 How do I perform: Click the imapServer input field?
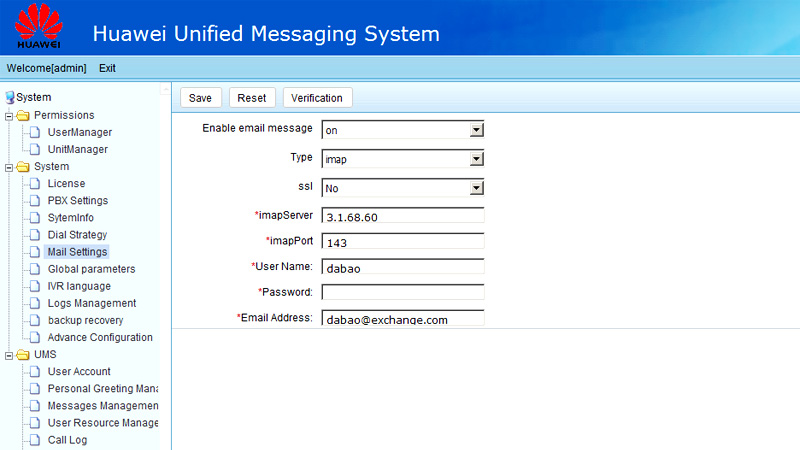point(403,215)
